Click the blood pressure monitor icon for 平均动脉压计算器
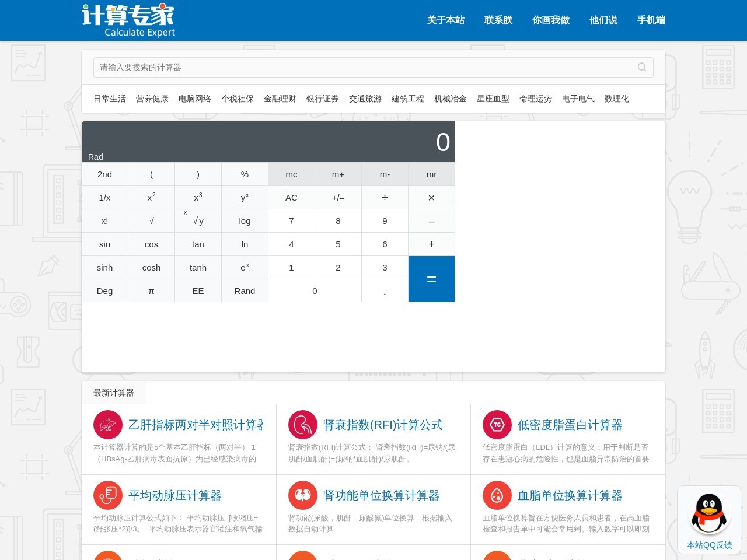 (x=108, y=495)
